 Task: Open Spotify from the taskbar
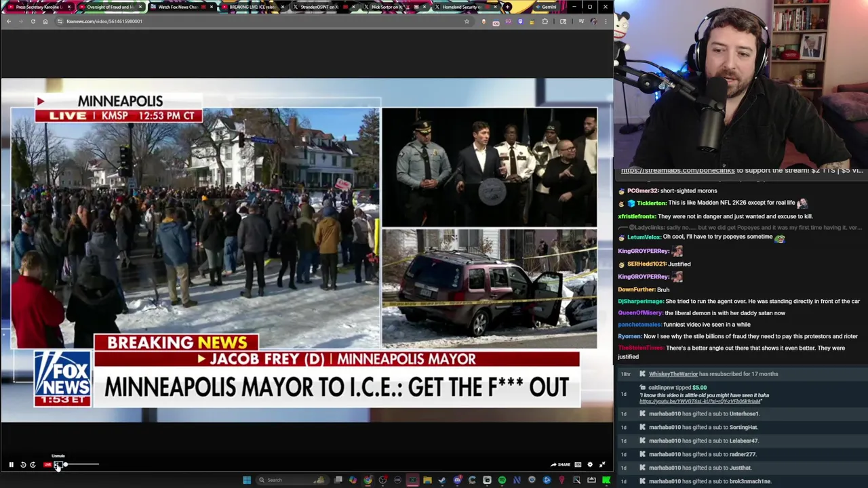tap(502, 480)
